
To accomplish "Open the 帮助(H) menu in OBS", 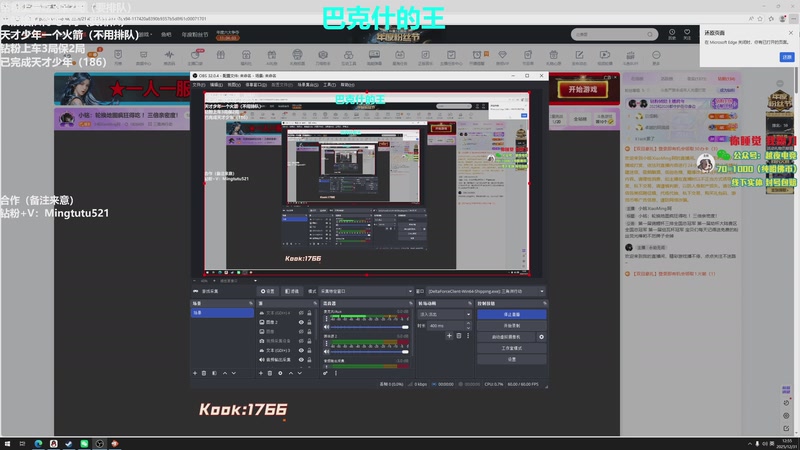I will (347, 85).
